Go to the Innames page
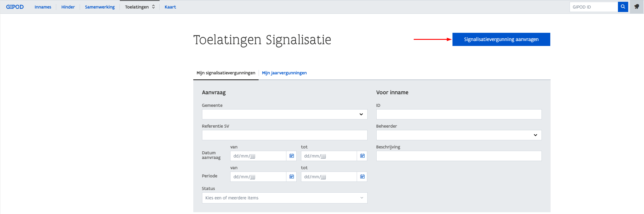The image size is (644, 214). click(x=43, y=7)
